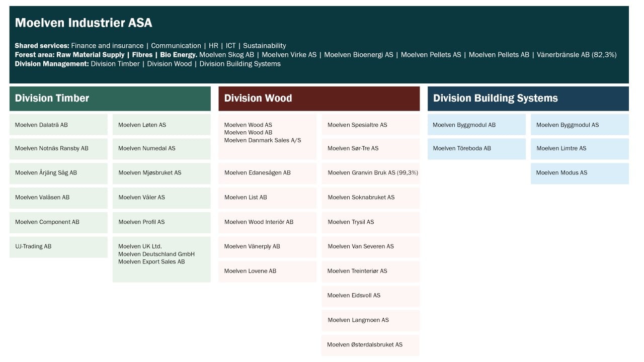This screenshot has height=362, width=644.
Task: Click Moelven Limtre AS
Action: click(x=580, y=149)
